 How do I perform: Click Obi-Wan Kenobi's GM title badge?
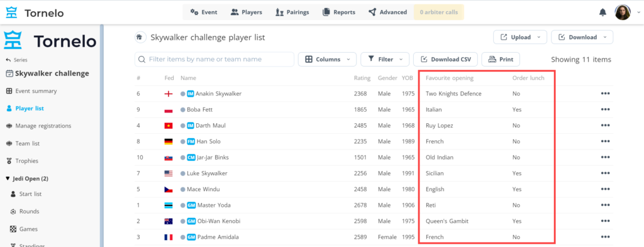click(191, 221)
